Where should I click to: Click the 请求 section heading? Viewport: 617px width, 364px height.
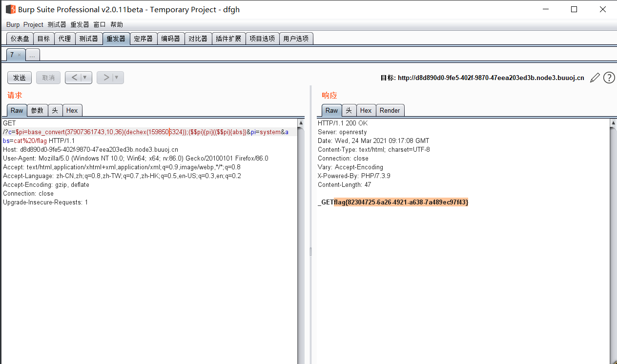coord(15,95)
